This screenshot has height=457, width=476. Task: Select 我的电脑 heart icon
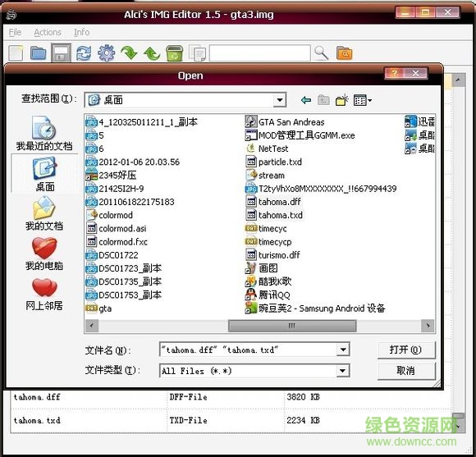pyautogui.click(x=44, y=254)
